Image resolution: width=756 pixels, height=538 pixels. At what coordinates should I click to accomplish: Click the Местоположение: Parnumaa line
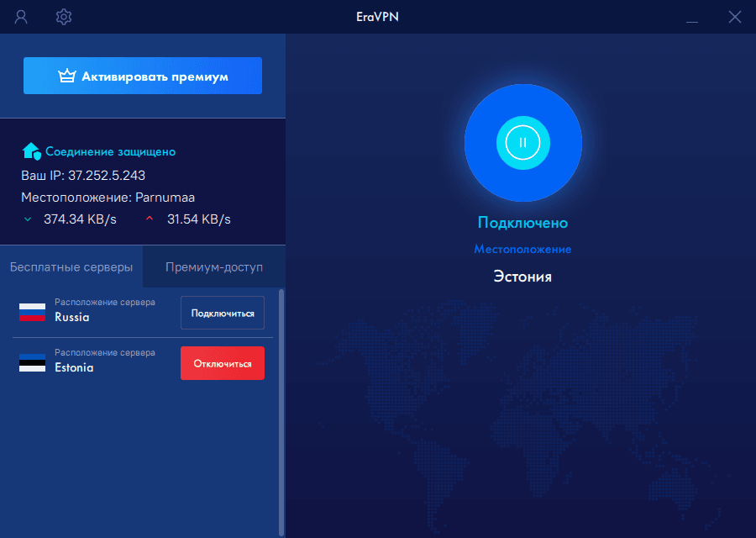tap(108, 198)
